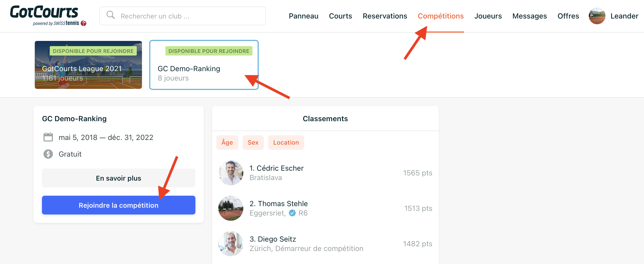Click Diego Seitz's profile photo
Image resolution: width=644 pixels, height=264 pixels.
[x=231, y=244]
